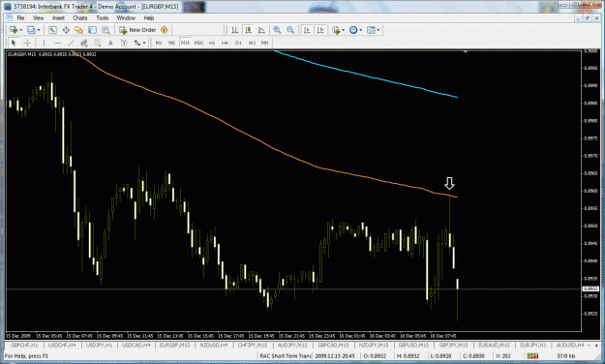Switch to the NZDUSD,H4 chart tab
This screenshot has height=364, width=605.
point(214,345)
